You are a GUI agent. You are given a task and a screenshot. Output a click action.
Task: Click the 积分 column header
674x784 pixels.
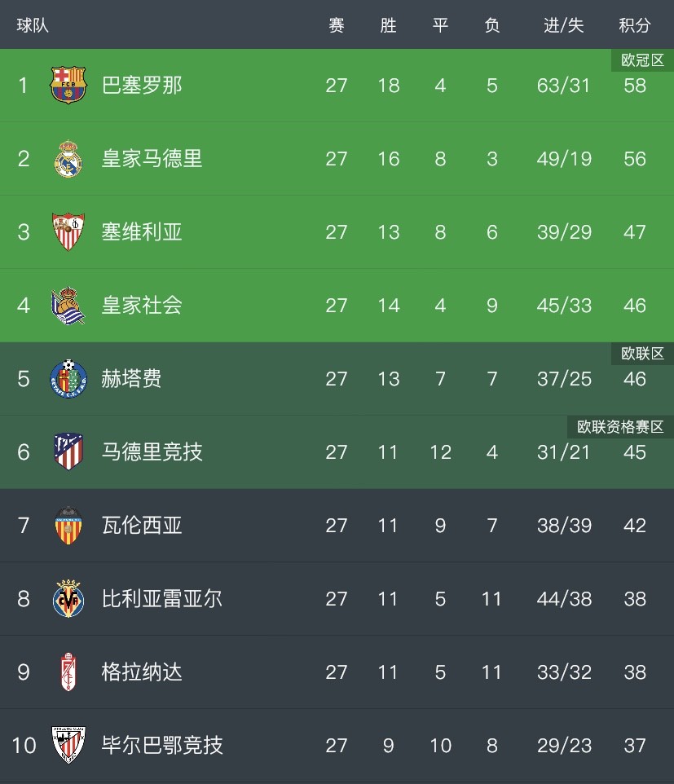(635, 25)
